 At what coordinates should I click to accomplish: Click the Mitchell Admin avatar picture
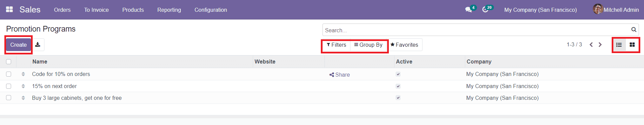[x=598, y=9]
